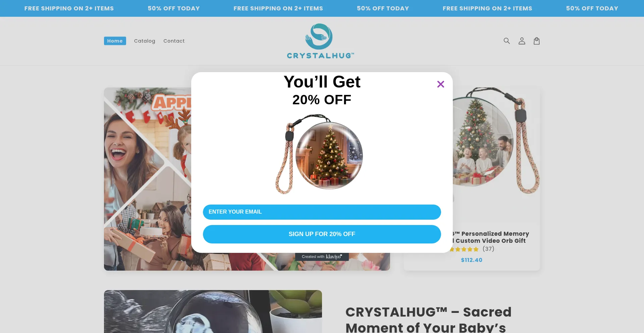Screen dimensions: 644x333
Task: Open the account login icon
Action: pyautogui.click(x=522, y=41)
